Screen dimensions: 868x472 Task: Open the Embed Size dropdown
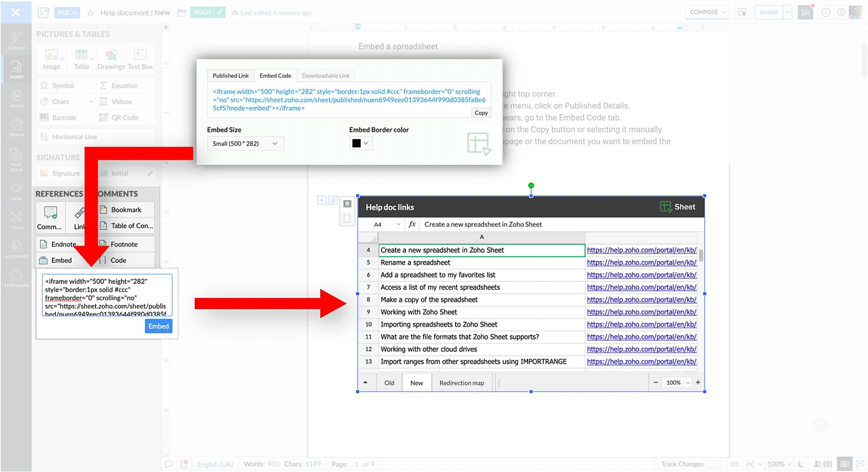point(245,144)
